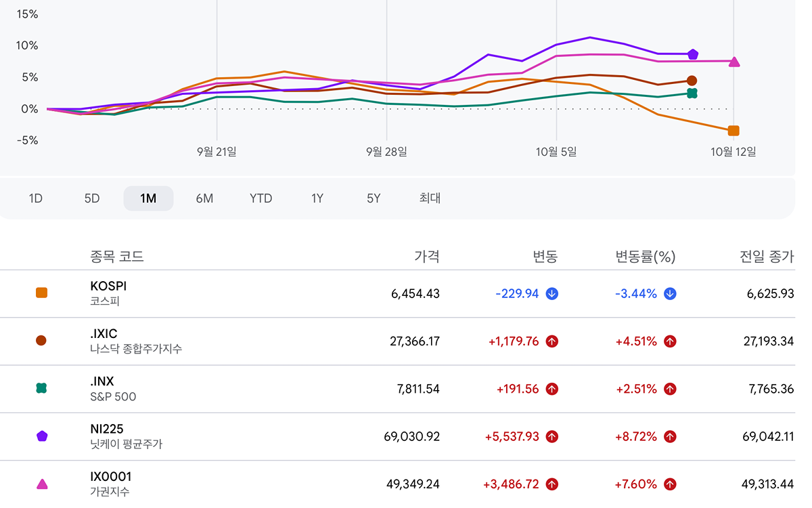Switch chart range to 1D

[x=36, y=198]
